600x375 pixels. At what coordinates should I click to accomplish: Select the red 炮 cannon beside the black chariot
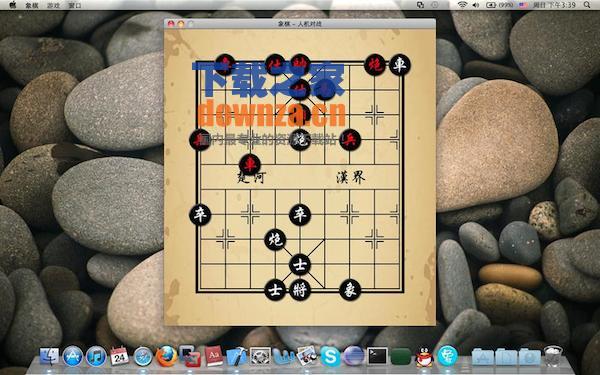(x=375, y=65)
